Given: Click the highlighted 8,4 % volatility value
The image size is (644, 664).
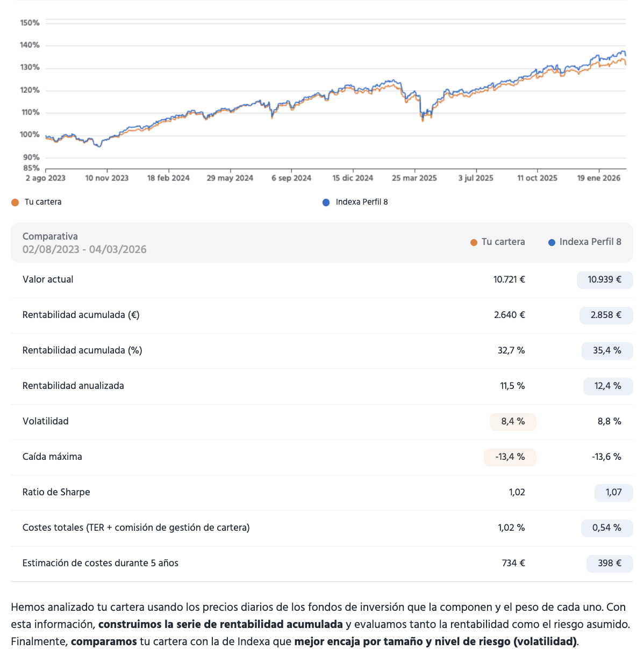Looking at the screenshot, I should tap(513, 421).
